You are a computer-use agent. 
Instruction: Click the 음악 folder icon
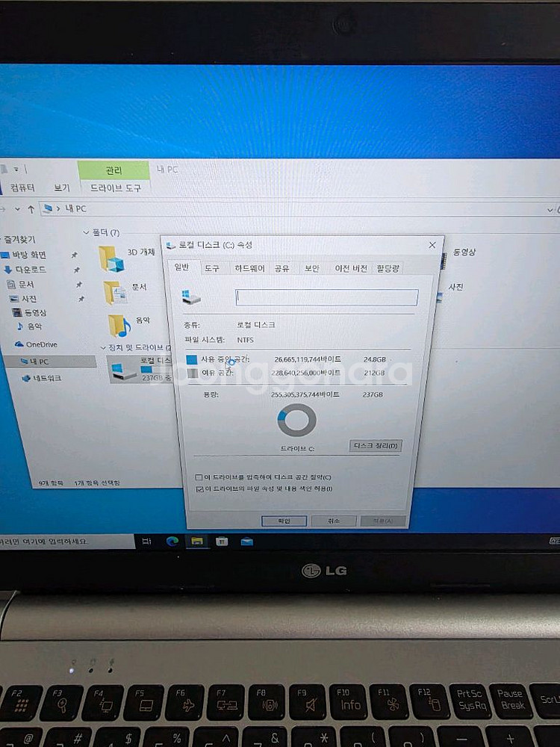coord(118,325)
